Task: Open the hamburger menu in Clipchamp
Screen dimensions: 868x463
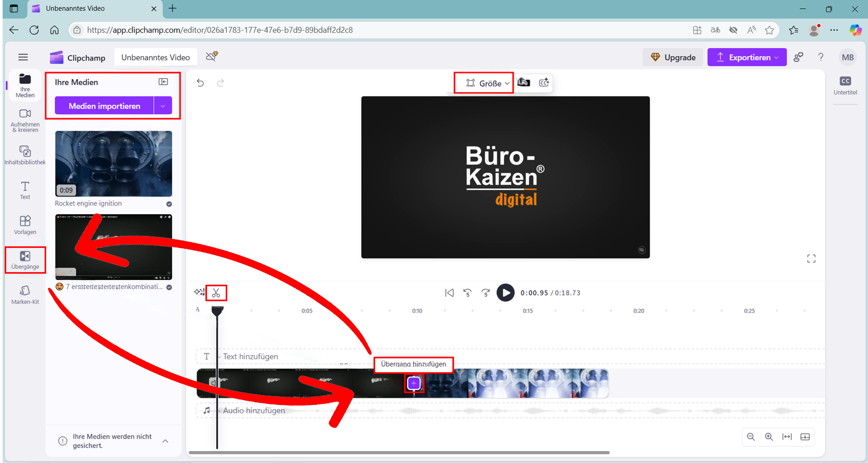Action: click(x=23, y=57)
